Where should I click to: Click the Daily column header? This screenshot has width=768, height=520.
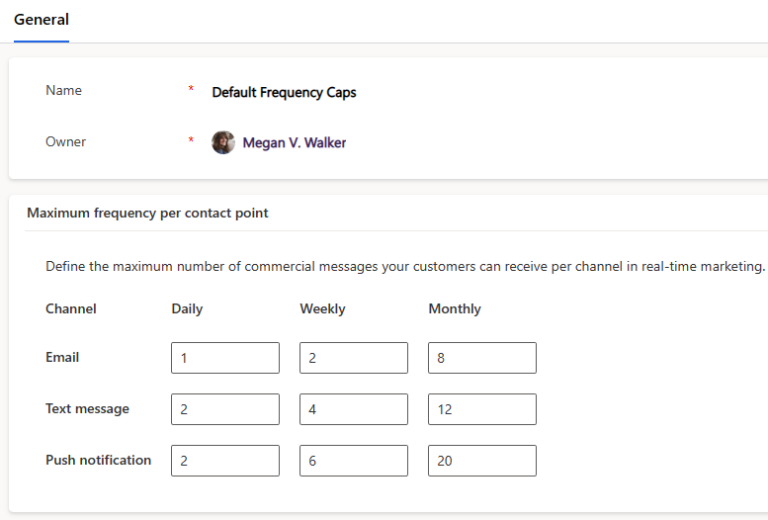187,309
